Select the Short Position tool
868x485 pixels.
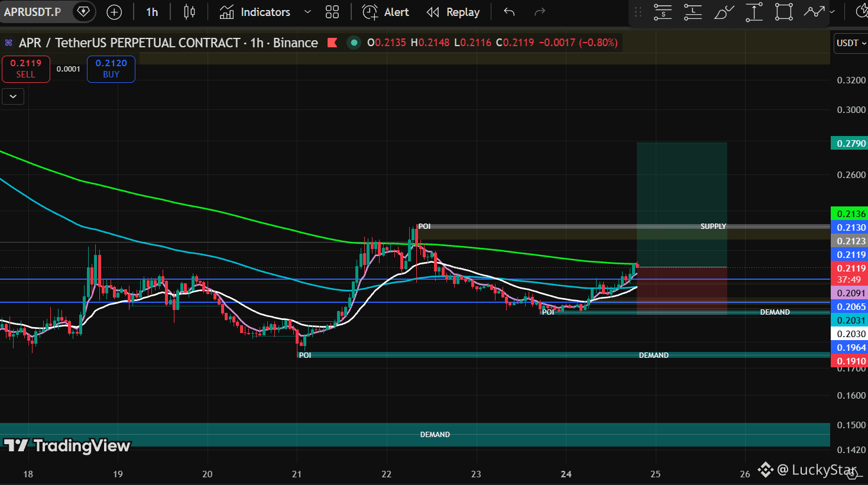(x=663, y=12)
